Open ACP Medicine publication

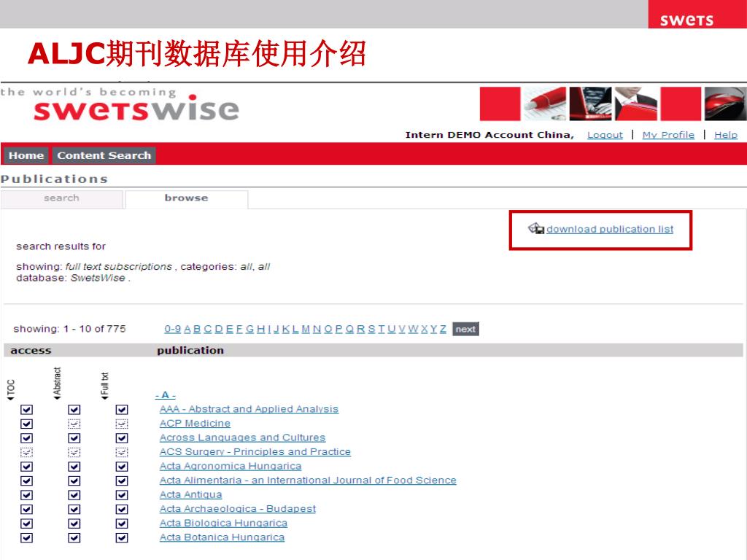click(x=195, y=424)
